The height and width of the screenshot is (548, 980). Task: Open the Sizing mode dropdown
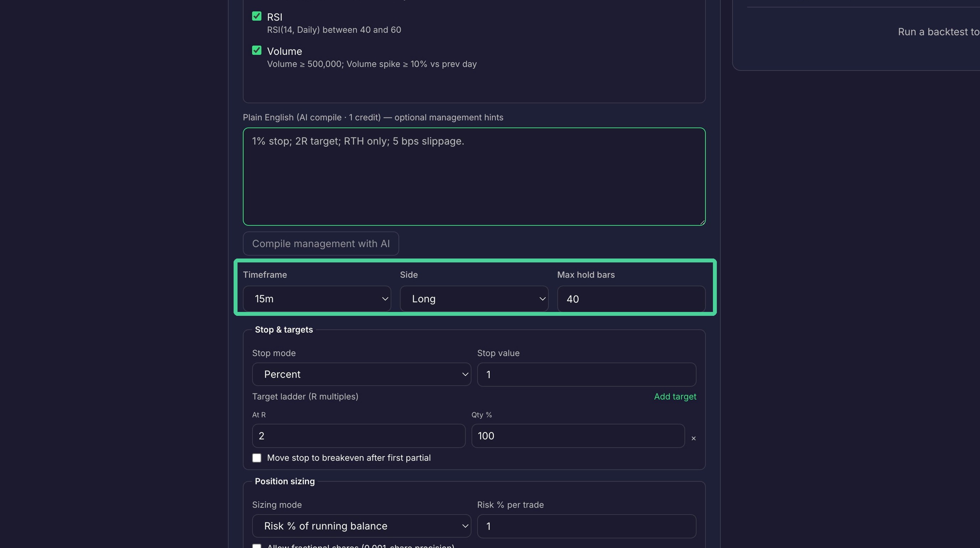point(361,526)
